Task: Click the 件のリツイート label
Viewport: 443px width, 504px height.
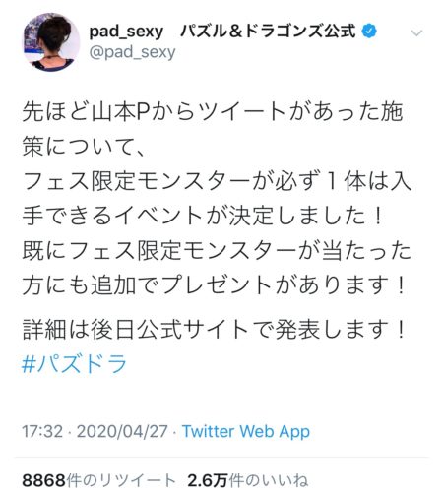Action: [121, 481]
